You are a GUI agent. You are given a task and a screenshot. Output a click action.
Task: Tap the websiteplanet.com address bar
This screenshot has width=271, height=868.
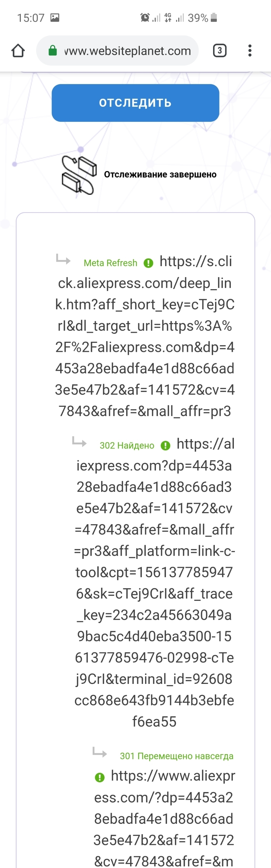coord(127,51)
